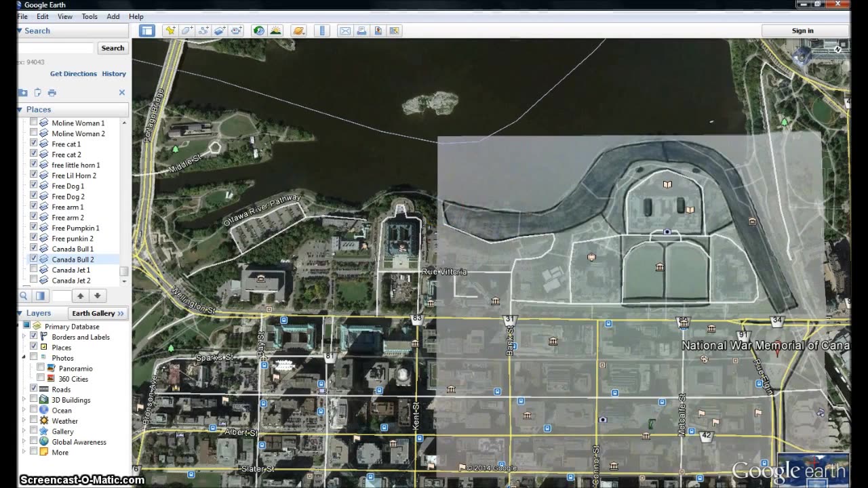Uncheck the Free cat 1 checkbox

coord(33,144)
